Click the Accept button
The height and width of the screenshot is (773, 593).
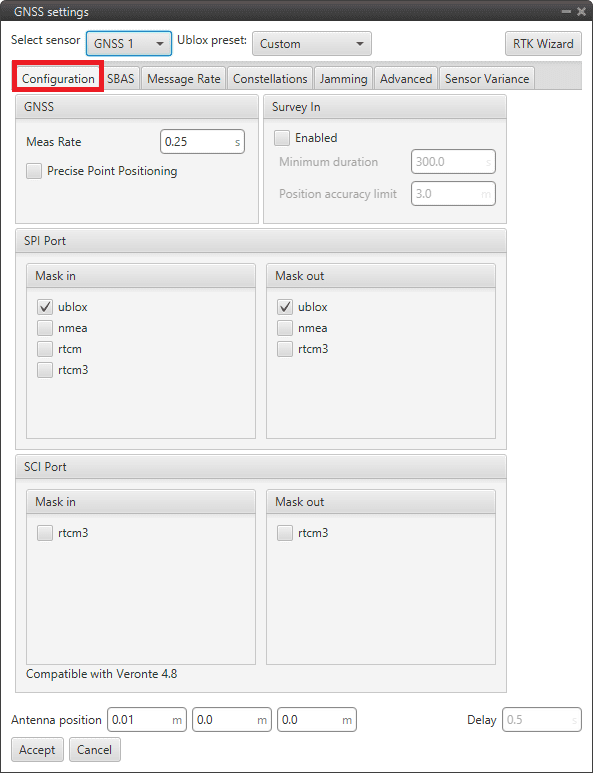point(37,750)
